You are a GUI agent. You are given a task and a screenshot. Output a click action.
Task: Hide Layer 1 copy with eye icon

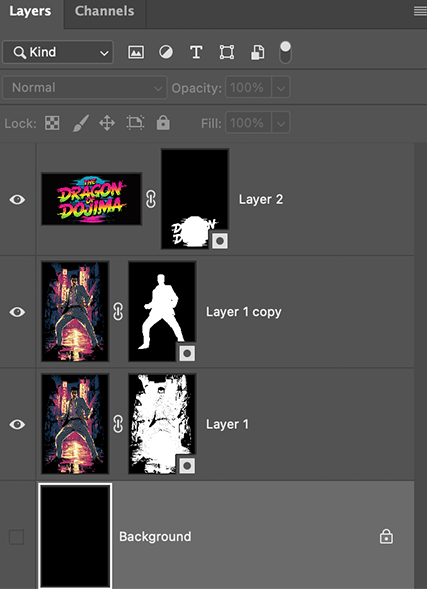pos(17,312)
